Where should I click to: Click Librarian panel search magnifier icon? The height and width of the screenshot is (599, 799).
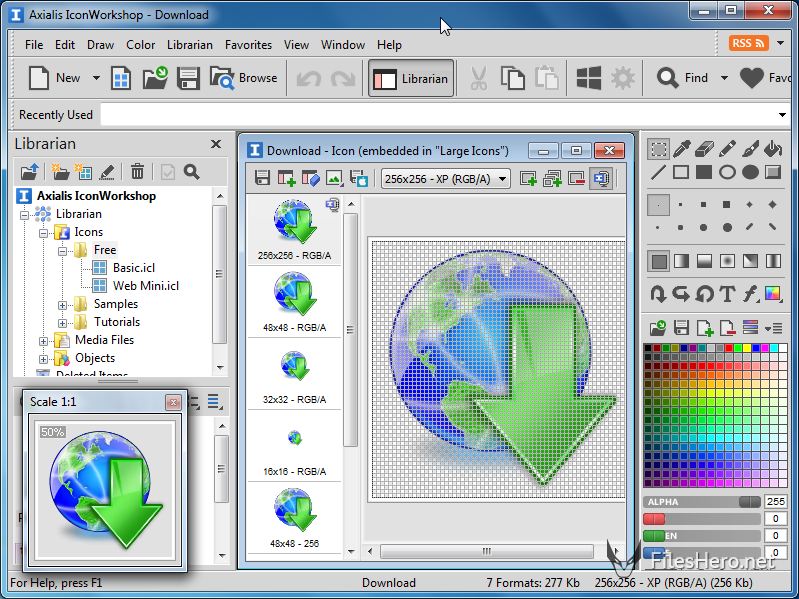pos(192,172)
